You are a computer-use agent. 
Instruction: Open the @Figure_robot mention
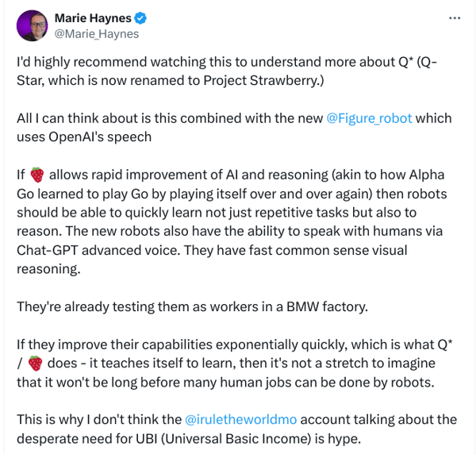(x=369, y=118)
